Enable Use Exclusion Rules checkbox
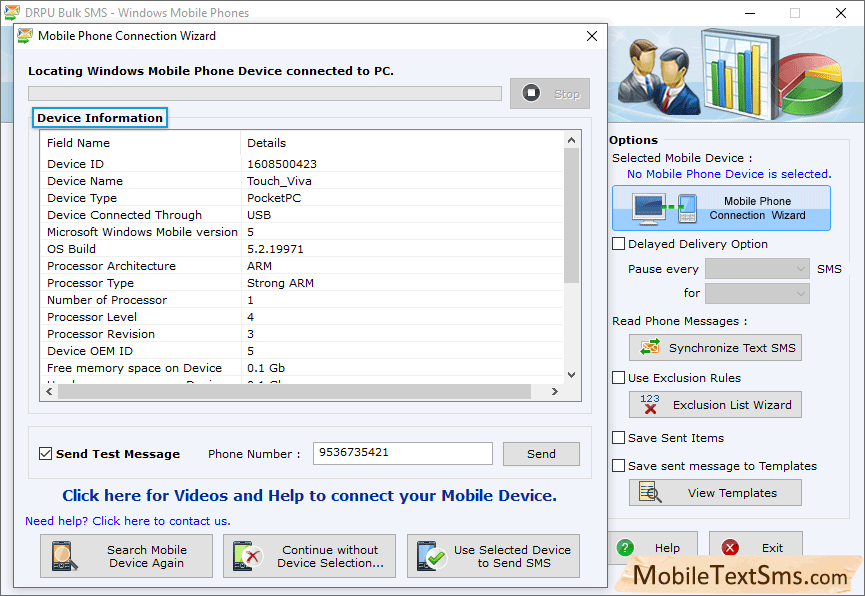865x596 pixels. 618,377
